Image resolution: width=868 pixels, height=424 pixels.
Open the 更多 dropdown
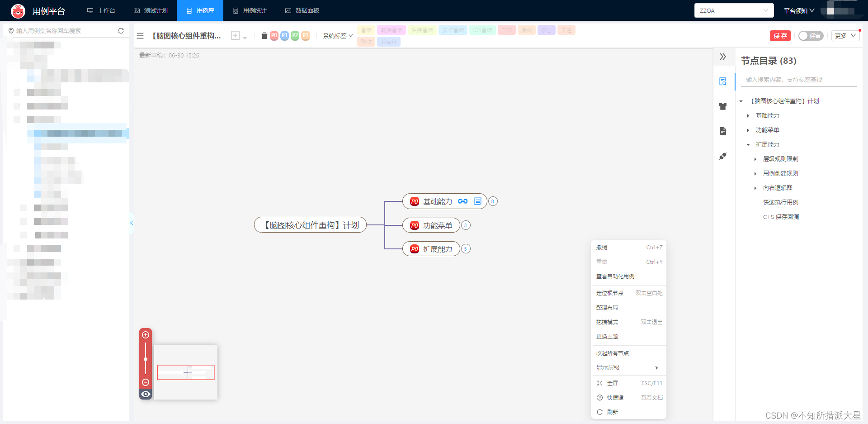(845, 36)
